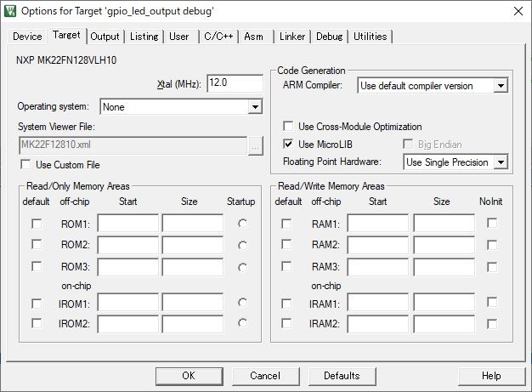Select the ROM2 Startup radio button
This screenshot has height=392, width=532.
point(242,246)
